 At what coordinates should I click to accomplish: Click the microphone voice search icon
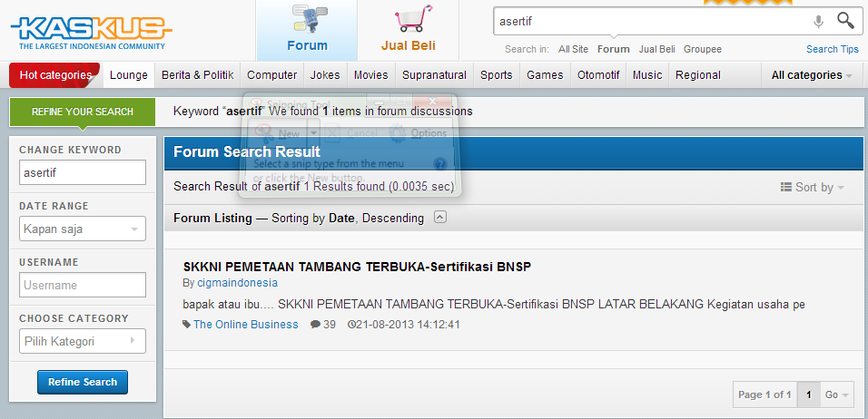(x=818, y=22)
